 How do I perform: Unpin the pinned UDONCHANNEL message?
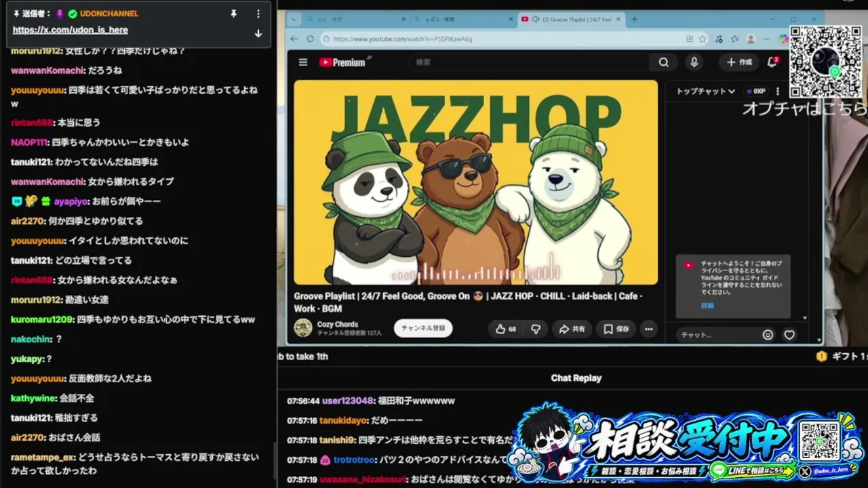point(234,14)
